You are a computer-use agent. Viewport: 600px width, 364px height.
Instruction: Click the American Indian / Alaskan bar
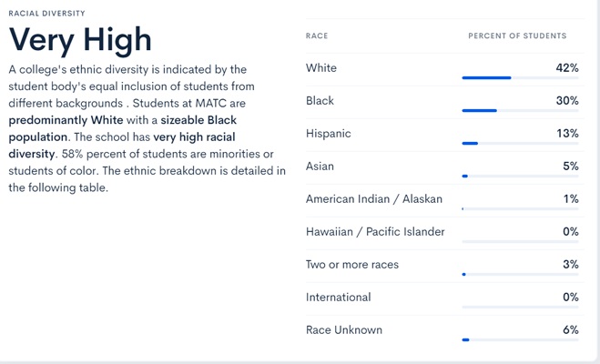pyautogui.click(x=520, y=209)
